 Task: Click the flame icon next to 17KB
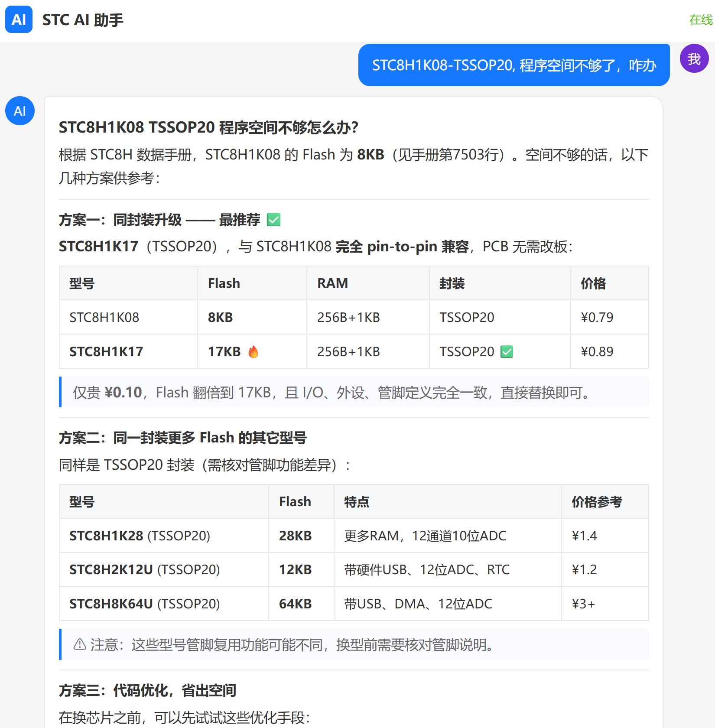tap(253, 351)
